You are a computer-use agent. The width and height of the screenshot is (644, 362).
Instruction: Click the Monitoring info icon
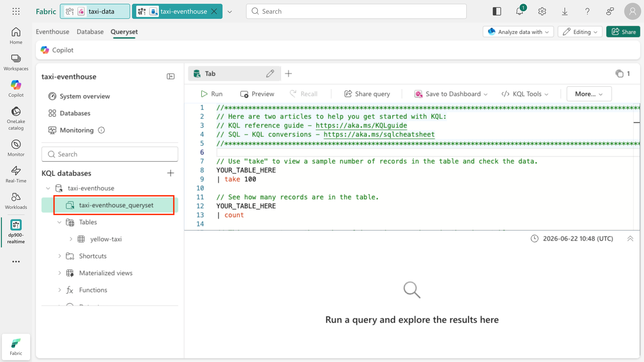pyautogui.click(x=101, y=130)
